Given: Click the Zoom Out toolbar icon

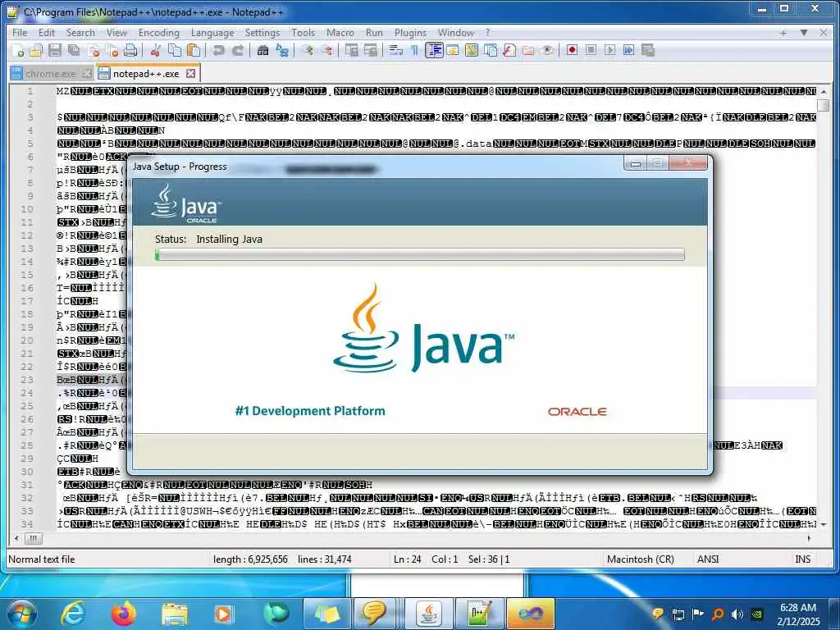Looking at the screenshot, I should [326, 50].
